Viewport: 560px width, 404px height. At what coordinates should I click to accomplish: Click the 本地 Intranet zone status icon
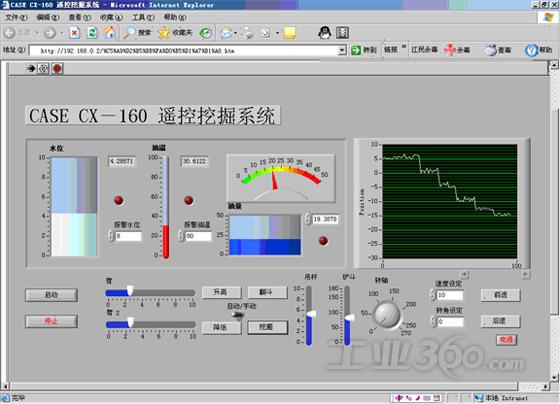click(x=478, y=398)
